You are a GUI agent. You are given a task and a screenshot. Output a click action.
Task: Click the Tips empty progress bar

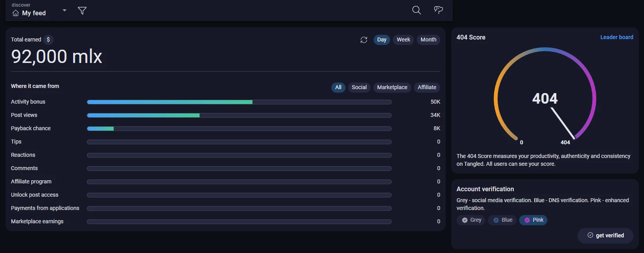(x=239, y=142)
